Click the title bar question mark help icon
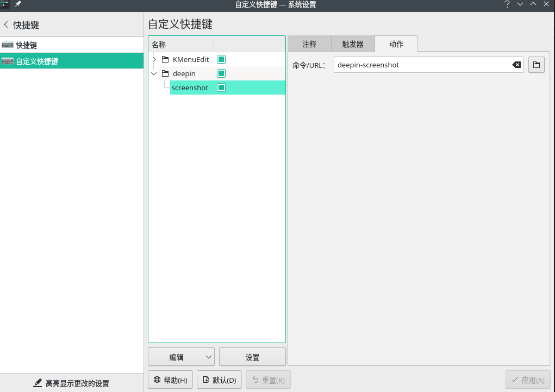The image size is (555, 392). (x=507, y=4)
